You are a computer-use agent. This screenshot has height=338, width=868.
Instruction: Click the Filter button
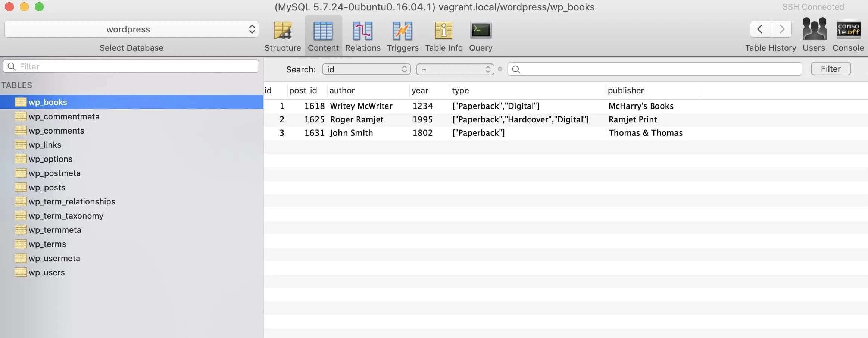click(x=830, y=69)
